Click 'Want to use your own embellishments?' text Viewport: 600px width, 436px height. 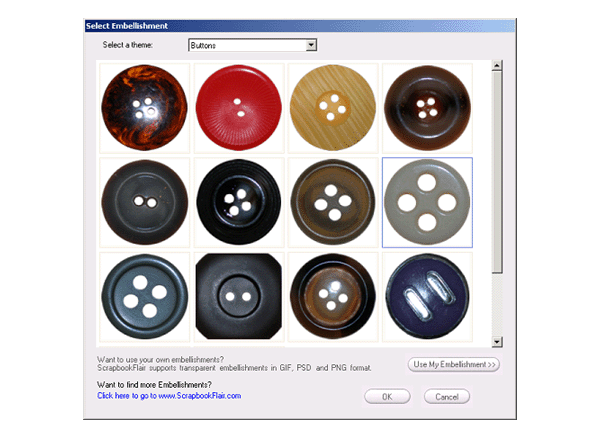(x=160, y=359)
